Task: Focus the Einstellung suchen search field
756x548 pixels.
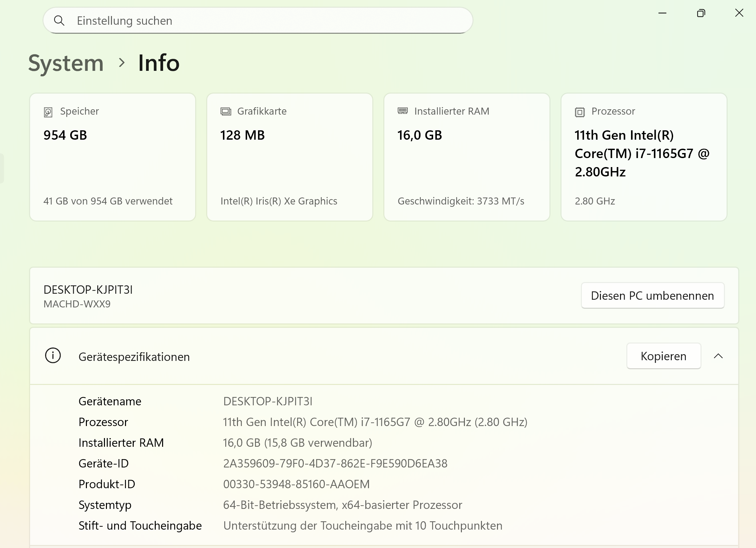Action: tap(258, 21)
